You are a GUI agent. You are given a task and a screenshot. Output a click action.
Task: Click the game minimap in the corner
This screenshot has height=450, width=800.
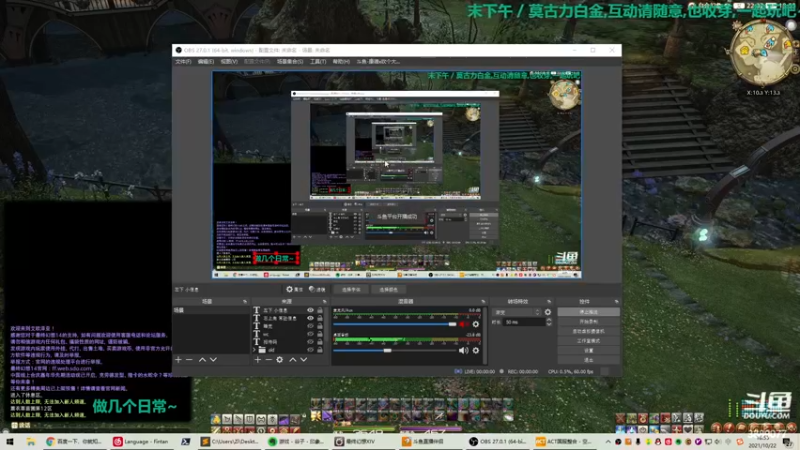coord(763,53)
